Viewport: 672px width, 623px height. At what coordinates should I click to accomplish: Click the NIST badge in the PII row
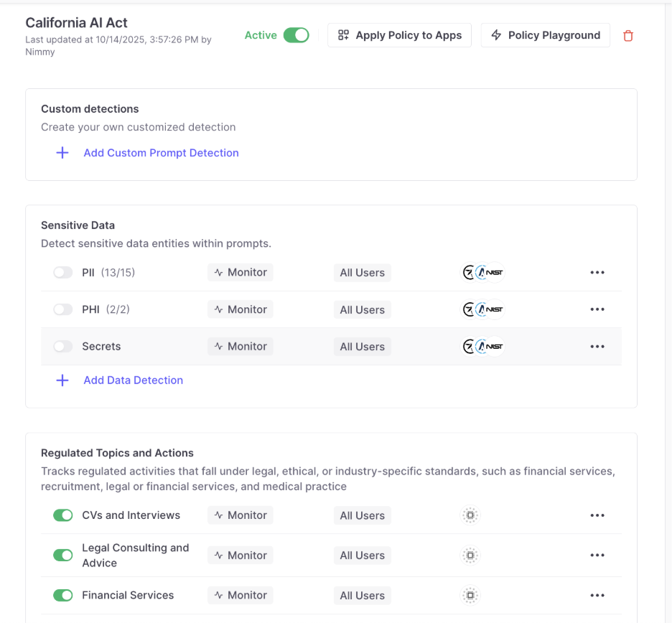495,273
